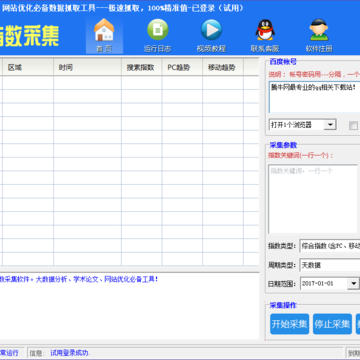Image resolution: width=360 pixels, height=360 pixels.
Task: Open the 指数类型 combo box
Action: (329, 246)
